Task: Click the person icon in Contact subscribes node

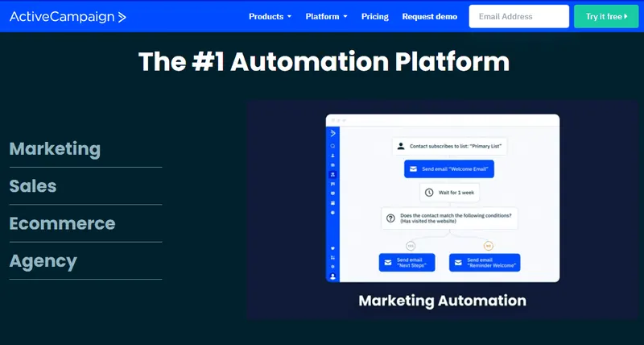Action: pyautogui.click(x=401, y=146)
